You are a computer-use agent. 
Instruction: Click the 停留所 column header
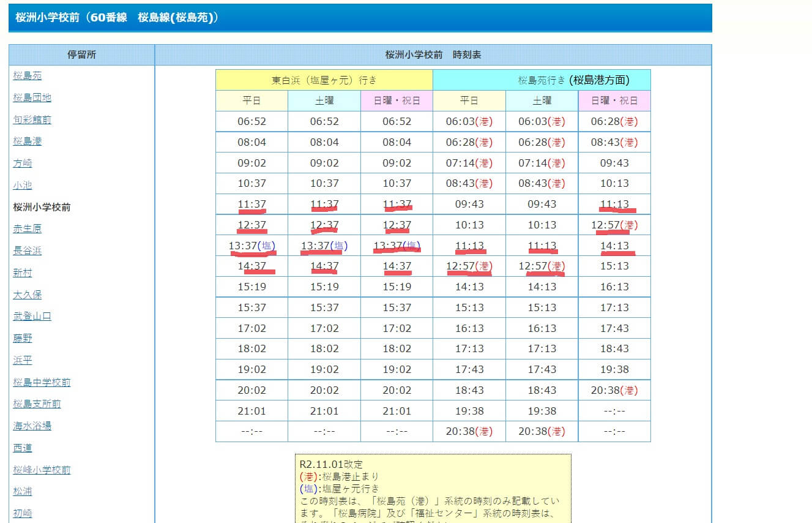point(81,55)
